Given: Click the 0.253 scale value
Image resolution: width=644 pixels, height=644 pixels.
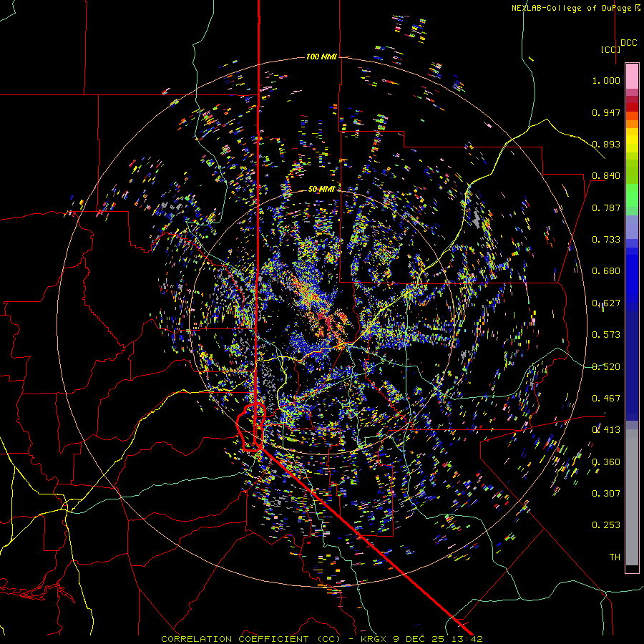Looking at the screenshot, I should click(x=606, y=525).
